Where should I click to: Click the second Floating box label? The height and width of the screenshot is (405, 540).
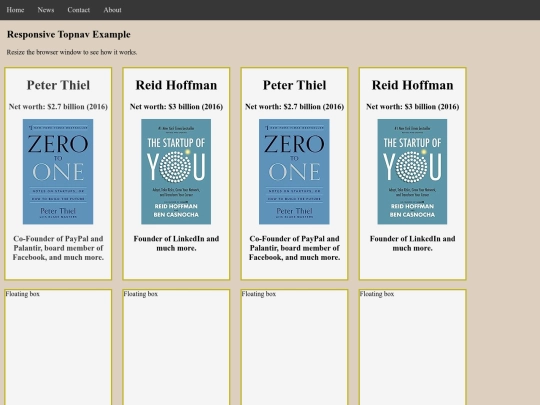141,294
